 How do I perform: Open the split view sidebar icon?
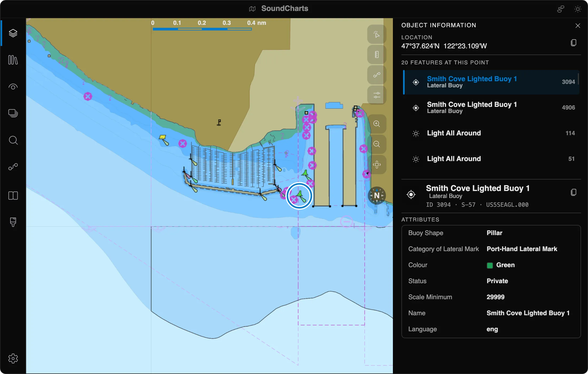click(x=13, y=196)
